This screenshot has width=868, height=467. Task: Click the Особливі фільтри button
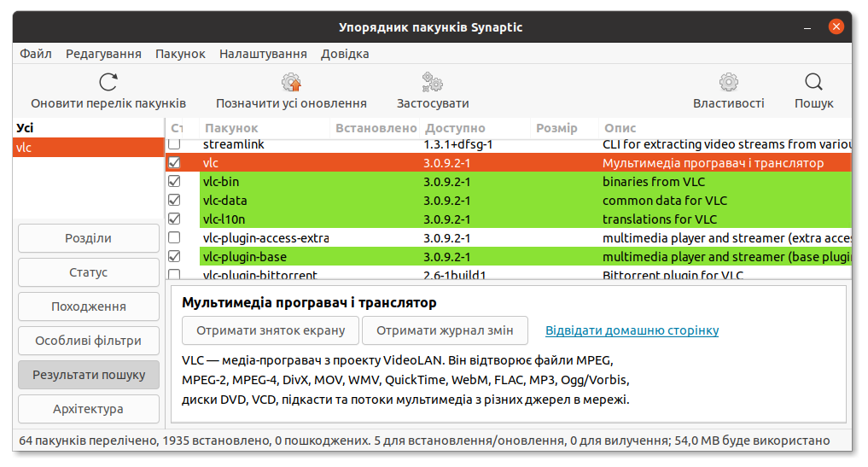89,341
